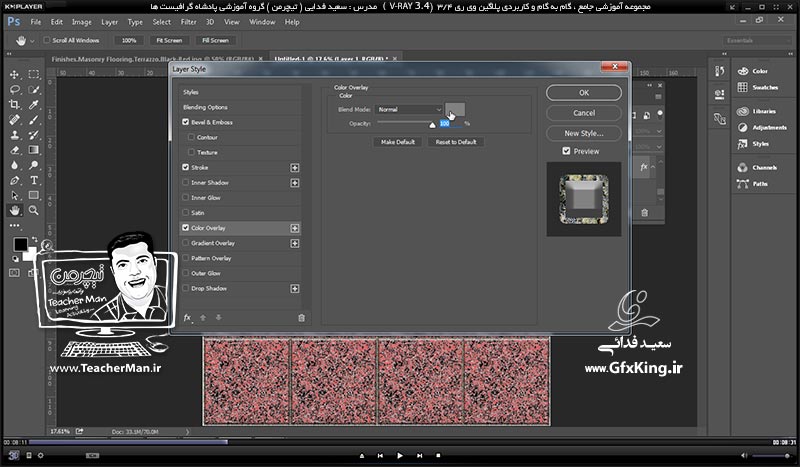
Task: Click the New Style... button
Action: [584, 133]
